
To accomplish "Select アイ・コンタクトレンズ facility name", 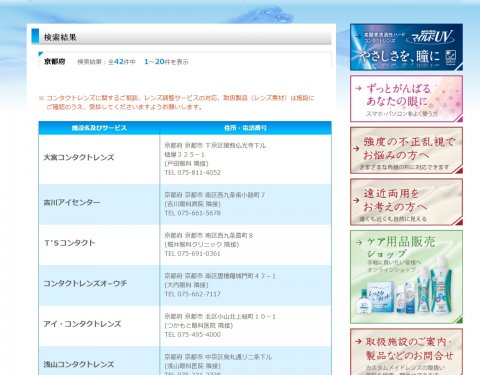I will click(x=82, y=324).
